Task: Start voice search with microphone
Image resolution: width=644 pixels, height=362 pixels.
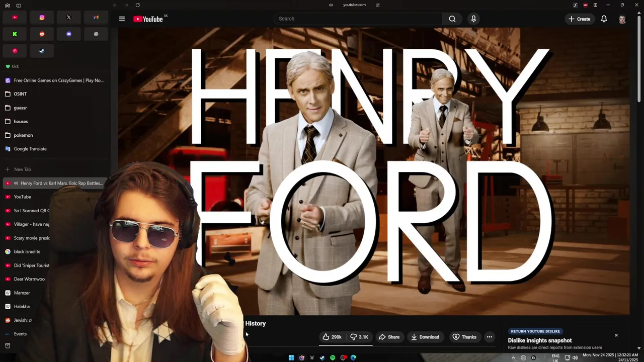Action: click(x=473, y=19)
